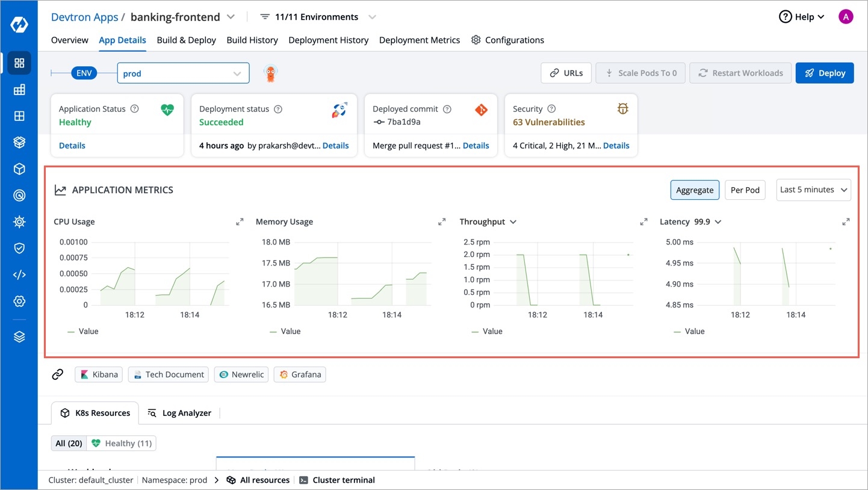This screenshot has width=868, height=490.
Task: Open the prod environment dropdown
Action: (183, 73)
